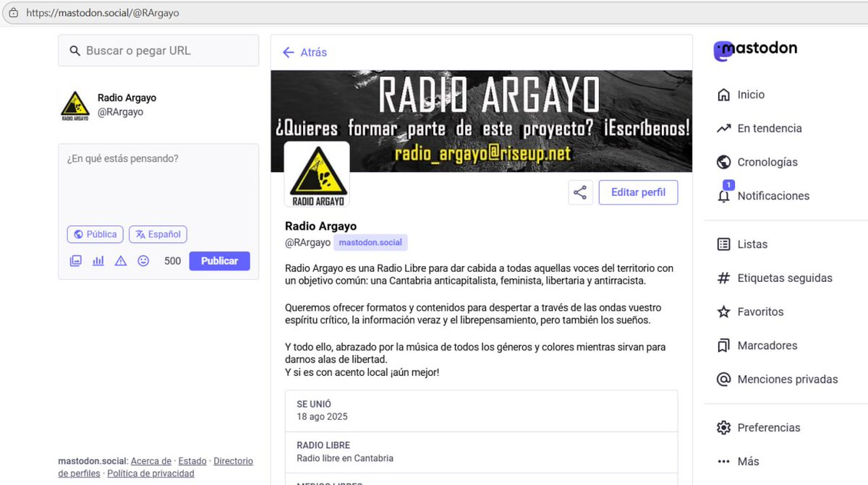Attach media with the images icon
Viewport: 868px width, 485px height.
pyautogui.click(x=75, y=259)
